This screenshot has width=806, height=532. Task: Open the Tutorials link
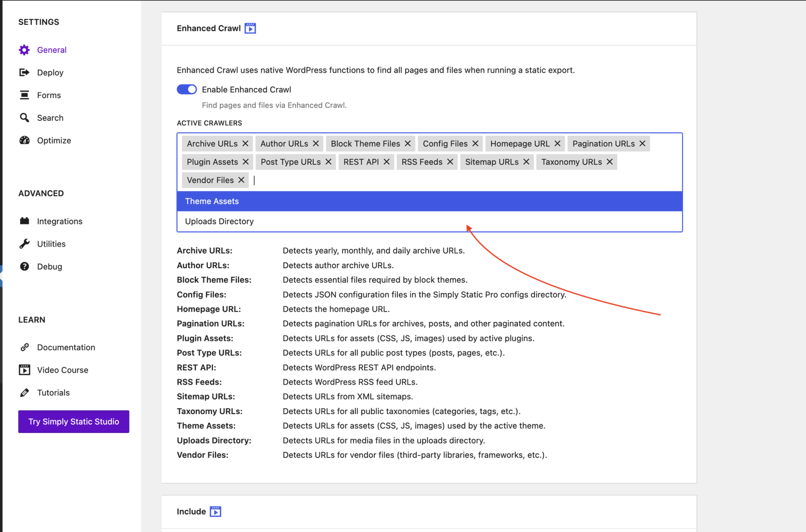tap(53, 393)
